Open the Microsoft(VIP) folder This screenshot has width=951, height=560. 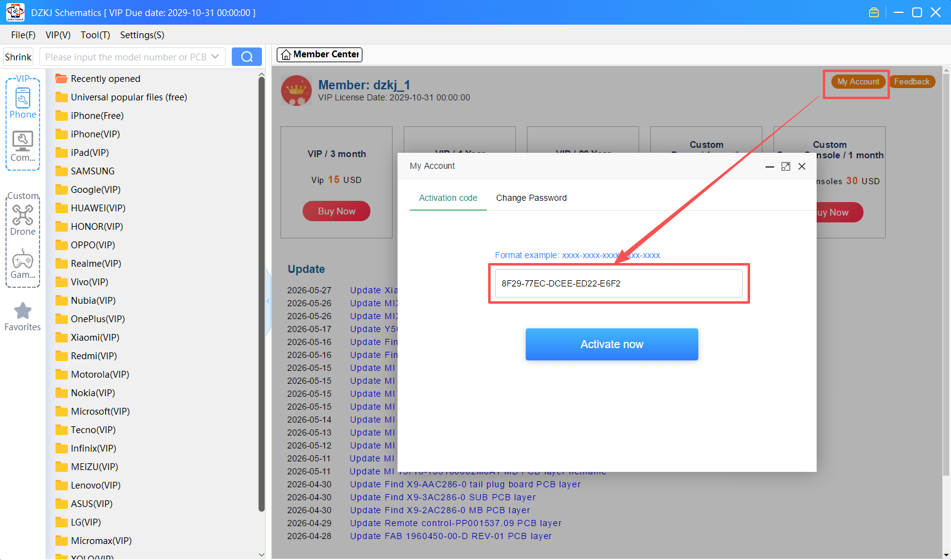point(92,412)
